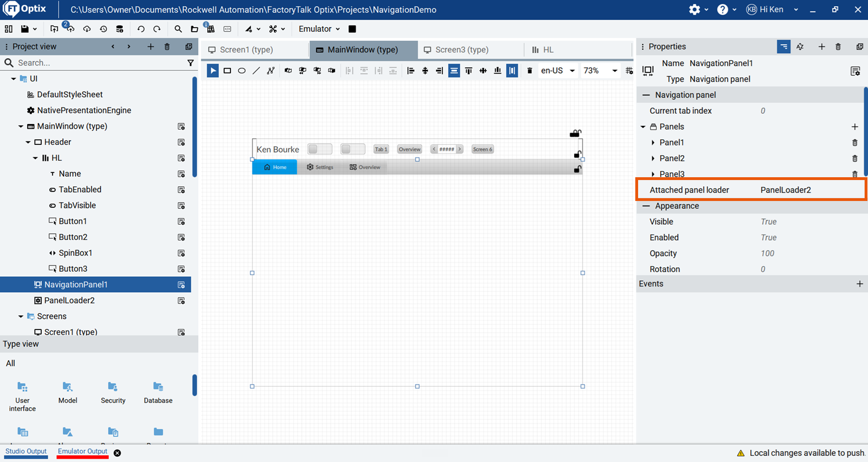Select the Polyline drawing tool
This screenshot has height=462, width=868.
tap(271, 71)
